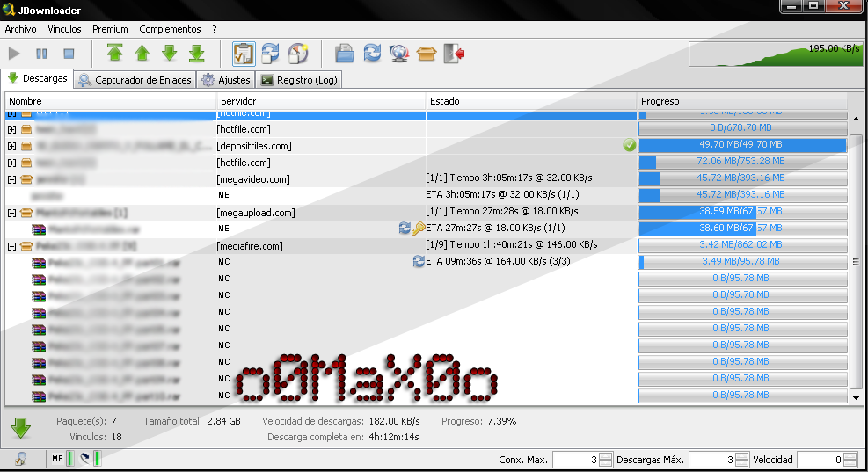This screenshot has height=472, width=868.
Task: Open the Ajustes tab
Action: click(226, 80)
